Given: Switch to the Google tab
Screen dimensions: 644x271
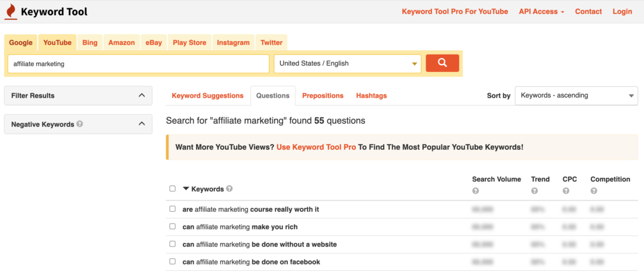Looking at the screenshot, I should [x=20, y=43].
